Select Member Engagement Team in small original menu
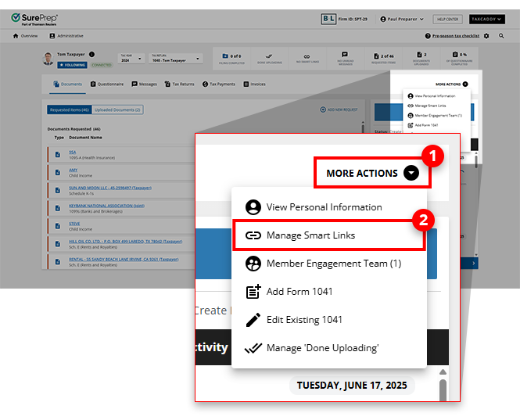520x420 pixels. click(436, 116)
